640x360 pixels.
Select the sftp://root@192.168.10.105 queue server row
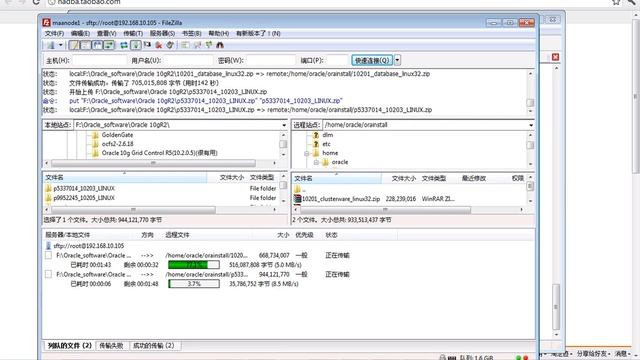point(88,246)
